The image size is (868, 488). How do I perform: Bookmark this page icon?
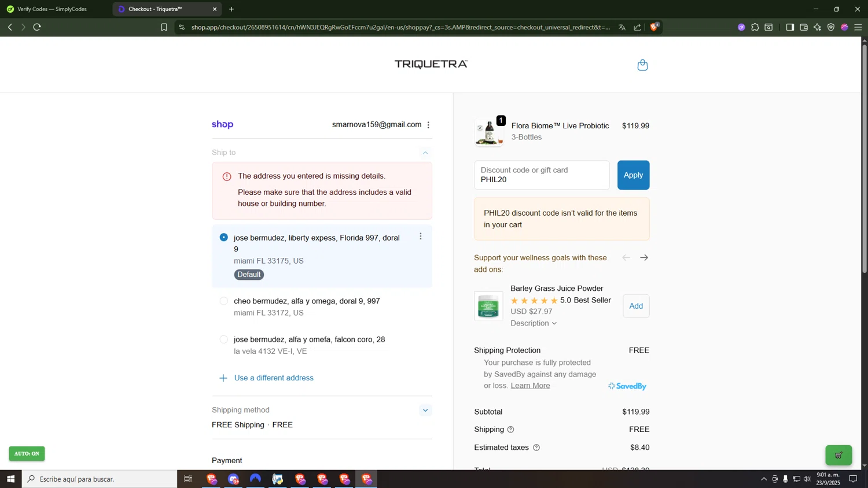pos(164,27)
